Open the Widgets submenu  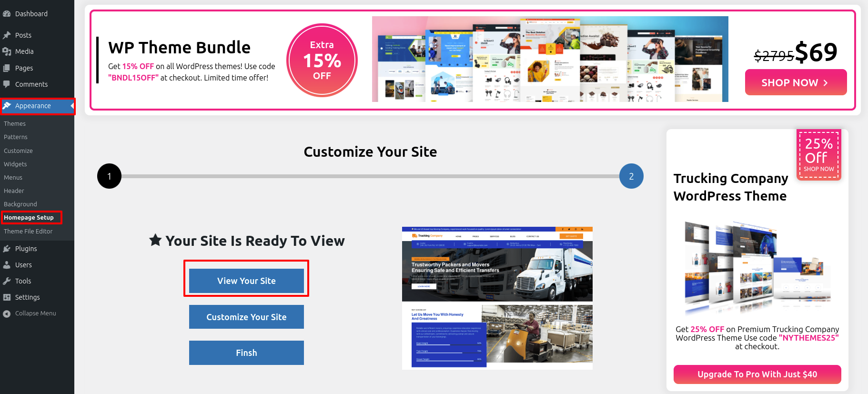pos(15,164)
